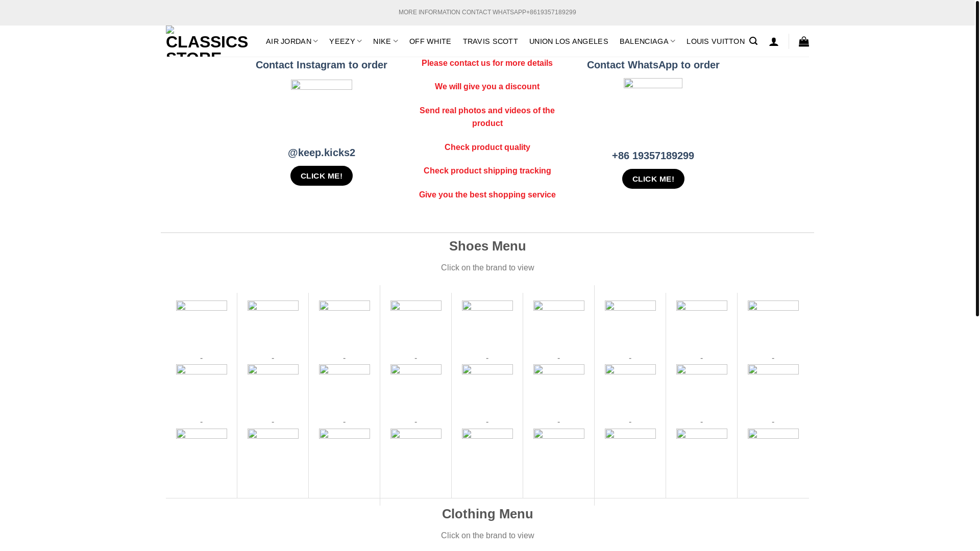Select the 'Clothing Menu' heading

(x=487, y=514)
